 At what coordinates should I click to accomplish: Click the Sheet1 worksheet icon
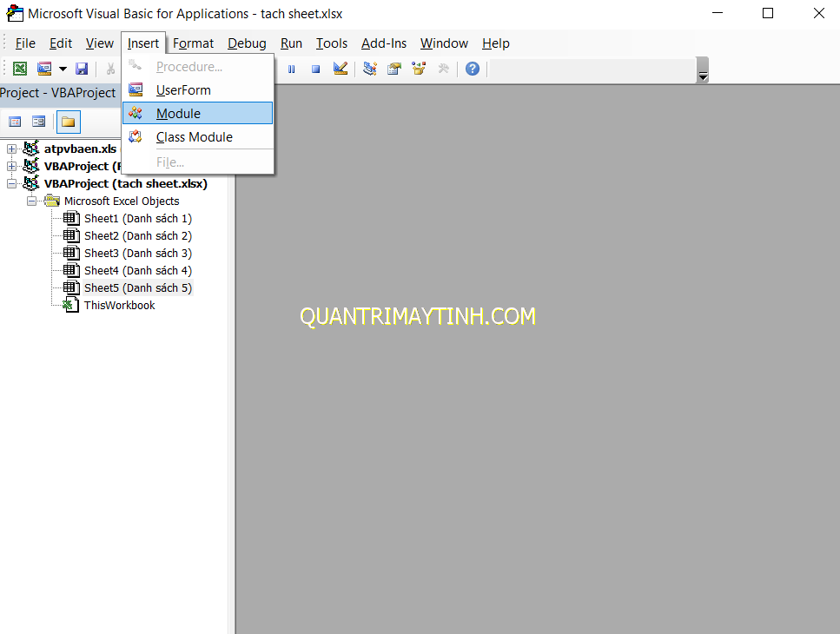tap(71, 218)
